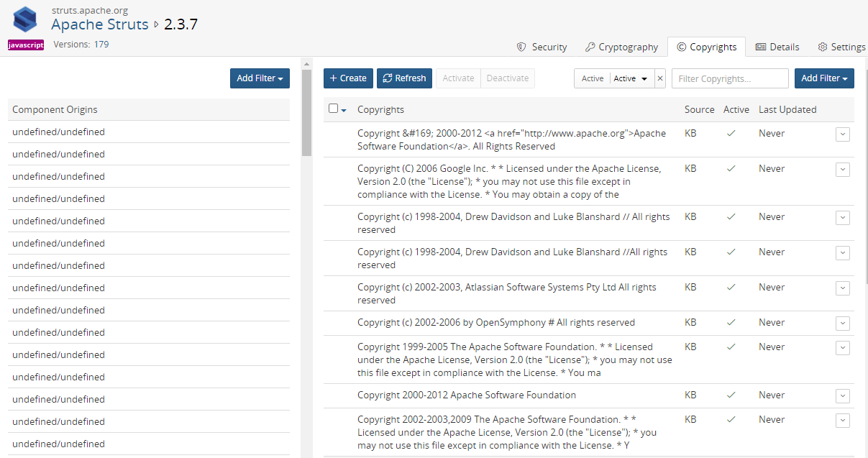868x458 pixels.
Task: Click the Active checkmark of the Google Inc. copyright
Action: click(731, 168)
